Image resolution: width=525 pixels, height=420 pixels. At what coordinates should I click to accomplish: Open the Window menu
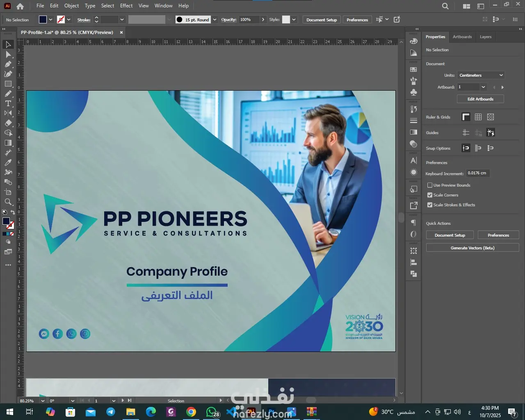click(x=164, y=6)
